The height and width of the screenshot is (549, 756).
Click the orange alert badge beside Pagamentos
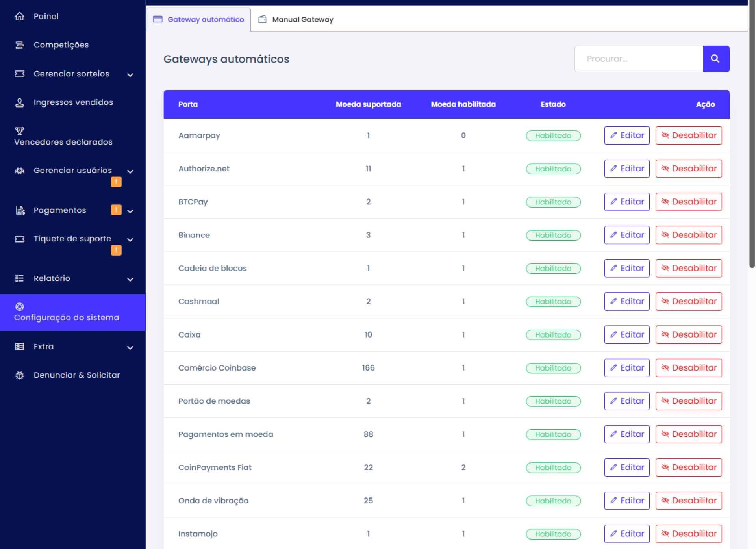click(x=116, y=210)
